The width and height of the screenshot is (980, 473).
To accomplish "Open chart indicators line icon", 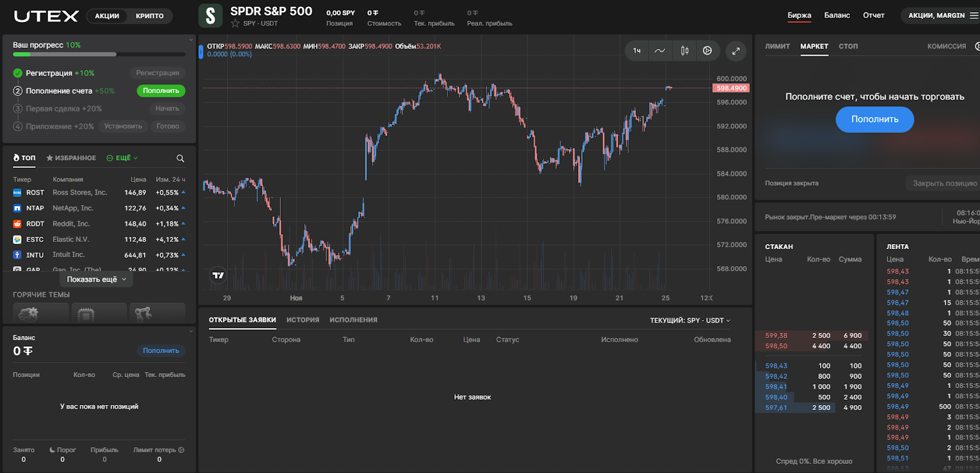I will (660, 51).
